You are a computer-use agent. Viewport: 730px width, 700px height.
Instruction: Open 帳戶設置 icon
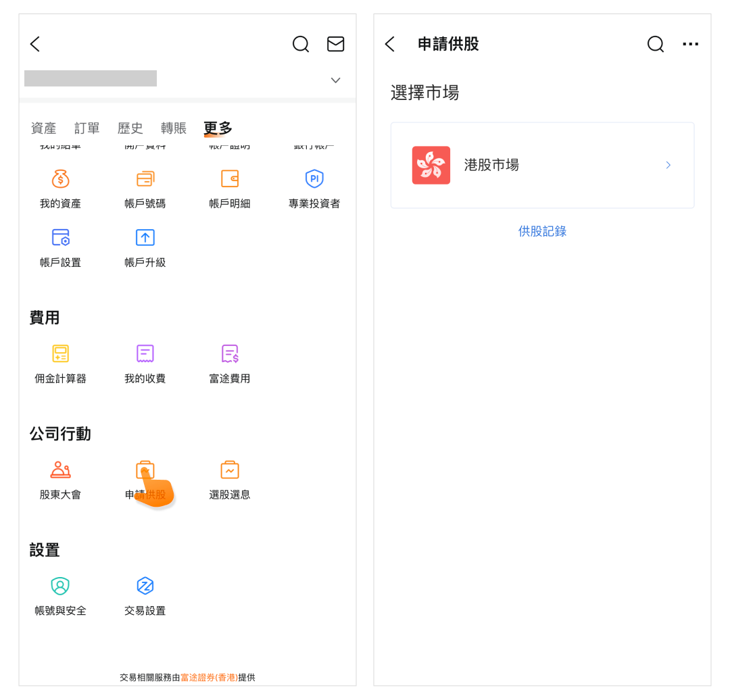(x=60, y=238)
